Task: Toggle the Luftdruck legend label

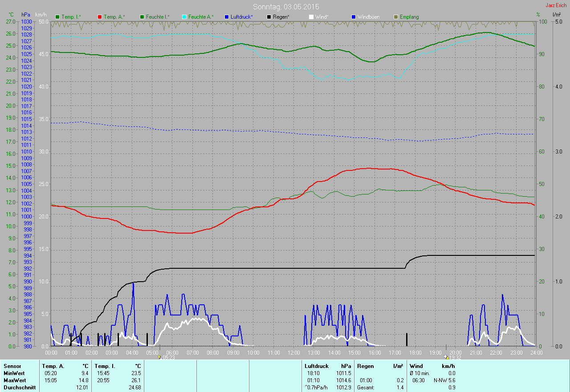Action: (x=242, y=17)
